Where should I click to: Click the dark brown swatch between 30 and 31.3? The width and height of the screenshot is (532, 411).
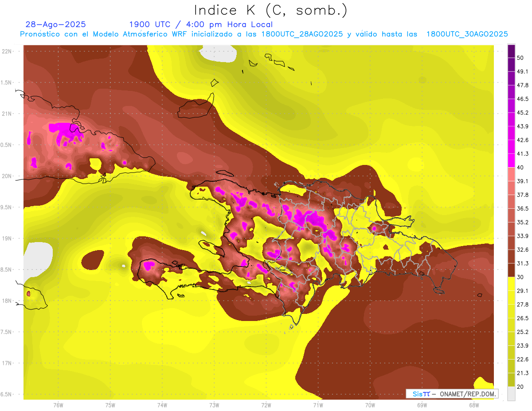click(511, 270)
